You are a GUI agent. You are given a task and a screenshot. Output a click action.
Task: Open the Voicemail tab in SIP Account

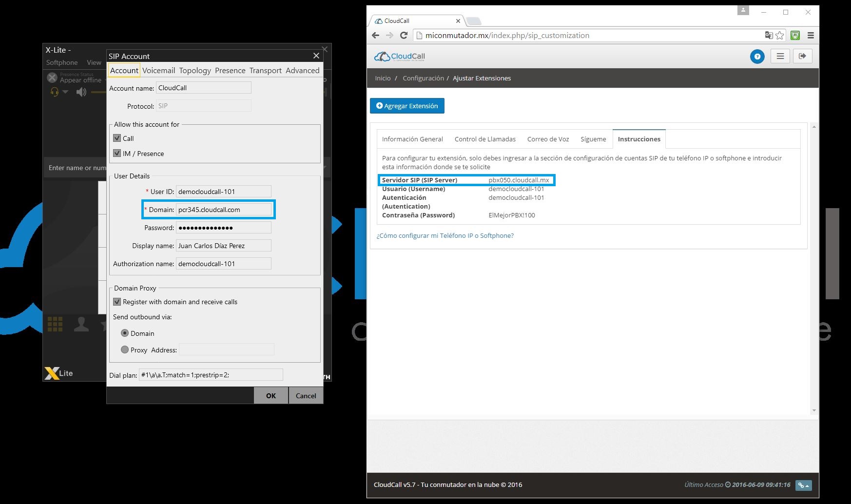click(x=158, y=70)
